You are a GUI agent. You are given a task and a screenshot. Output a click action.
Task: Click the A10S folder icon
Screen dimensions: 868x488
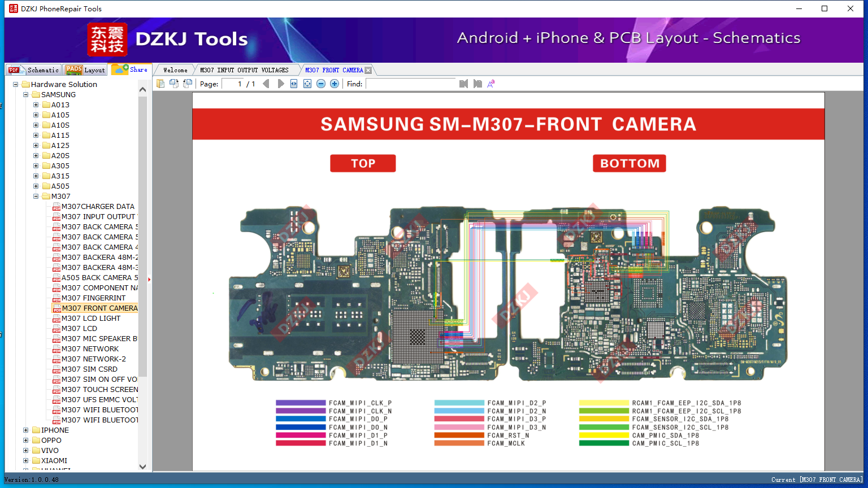[x=46, y=125]
